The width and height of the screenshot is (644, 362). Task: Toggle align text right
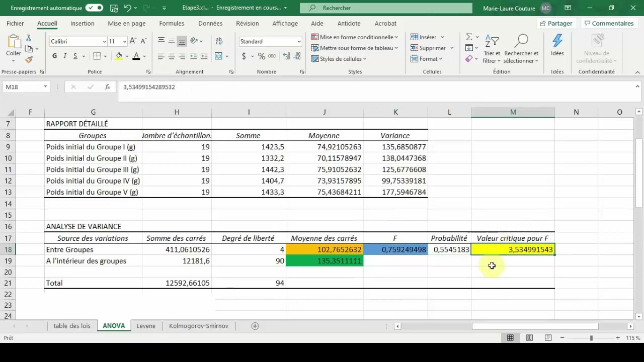tap(182, 56)
